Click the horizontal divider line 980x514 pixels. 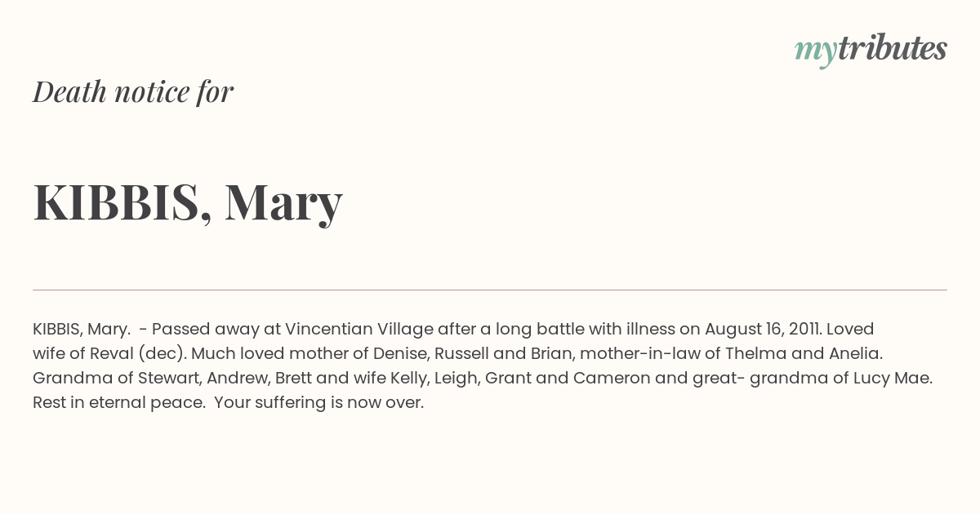point(490,290)
